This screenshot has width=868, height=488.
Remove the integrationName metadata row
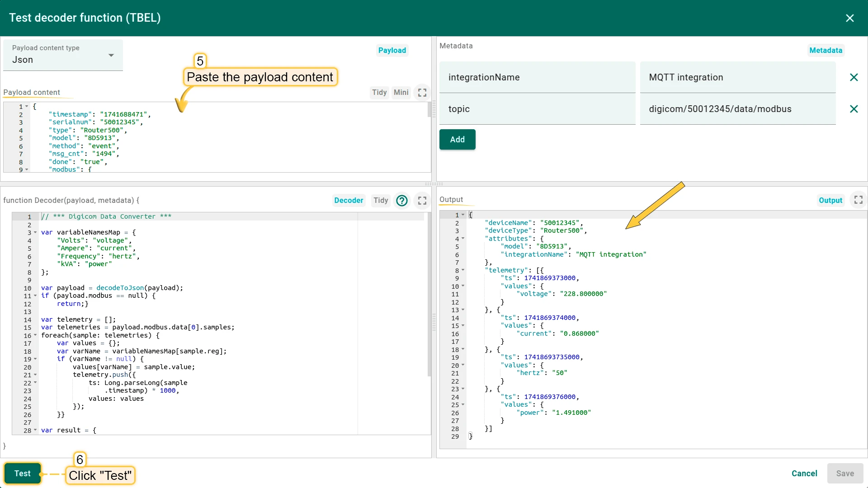[x=854, y=77]
